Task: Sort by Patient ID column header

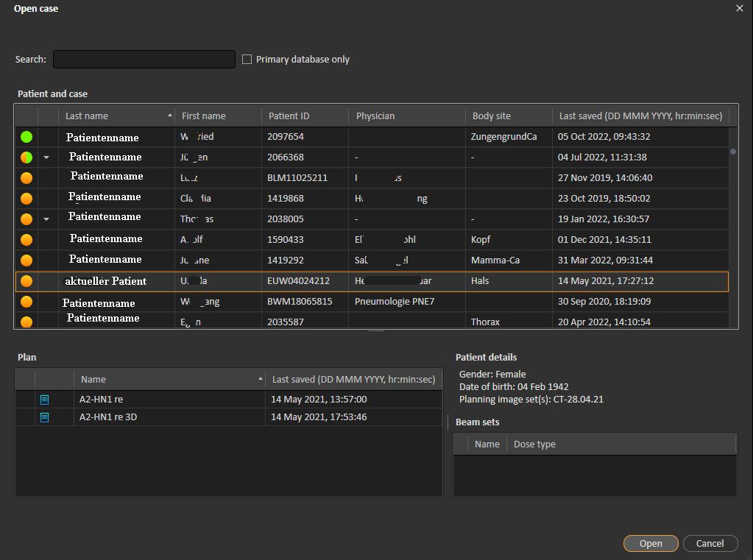Action: 289,116
